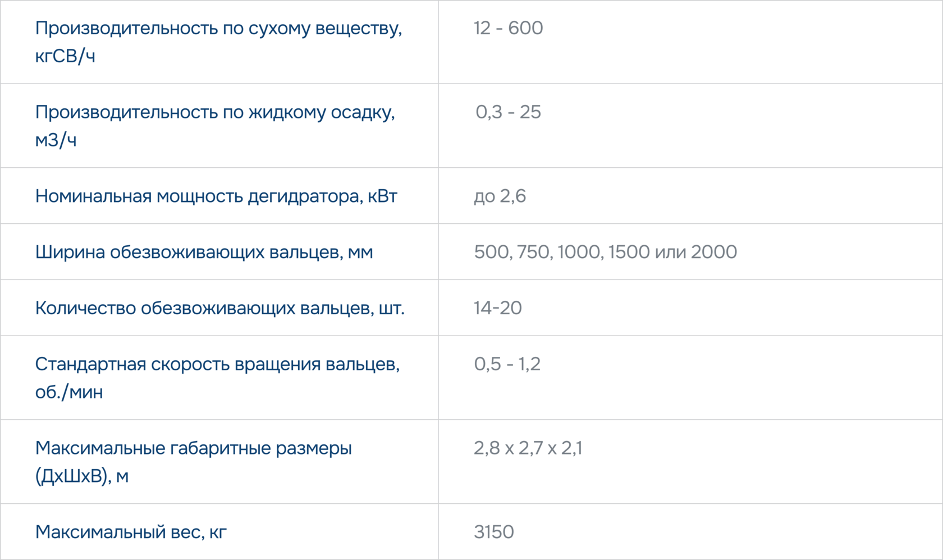Select the value '14-20'
The image size is (943, 560).
pos(497,308)
